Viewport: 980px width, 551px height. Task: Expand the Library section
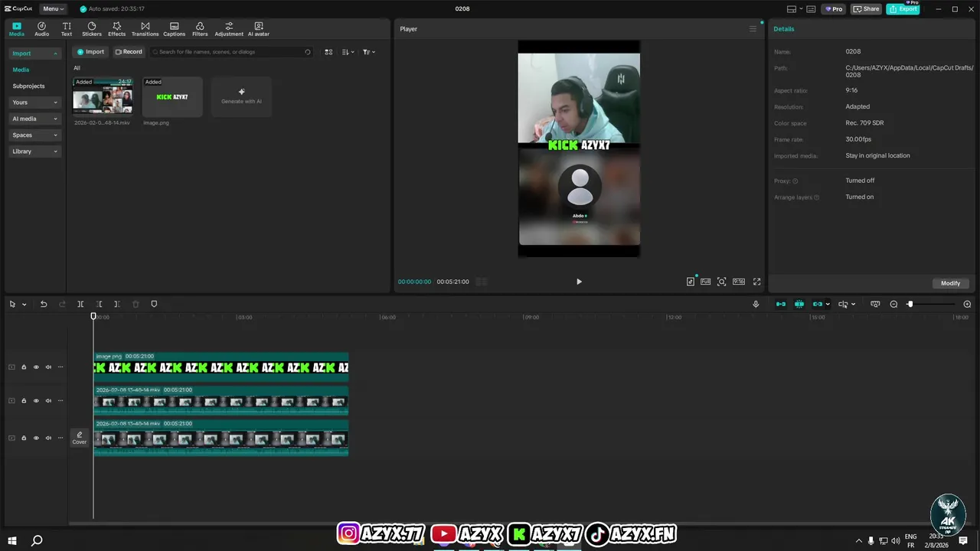[x=34, y=152]
